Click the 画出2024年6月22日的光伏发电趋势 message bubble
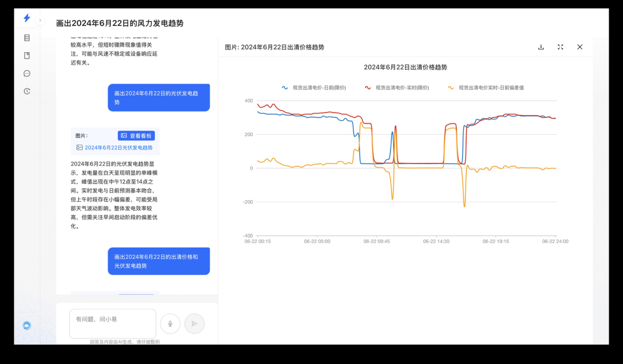The width and height of the screenshot is (623, 364). tap(158, 98)
